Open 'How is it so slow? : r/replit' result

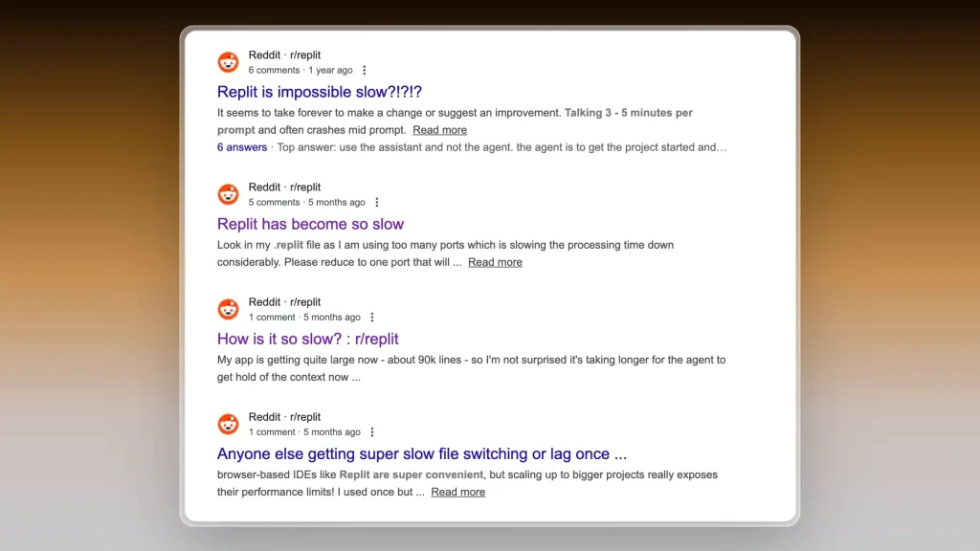click(307, 339)
